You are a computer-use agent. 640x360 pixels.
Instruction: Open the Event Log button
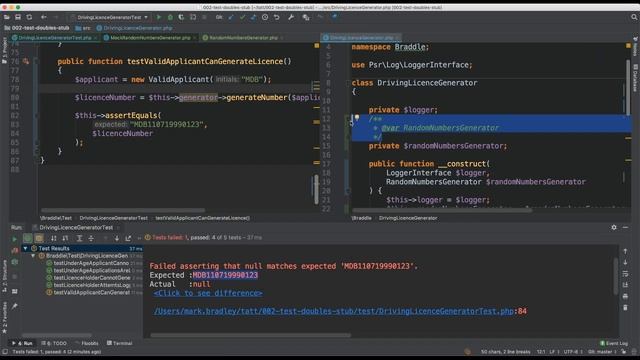[614, 343]
